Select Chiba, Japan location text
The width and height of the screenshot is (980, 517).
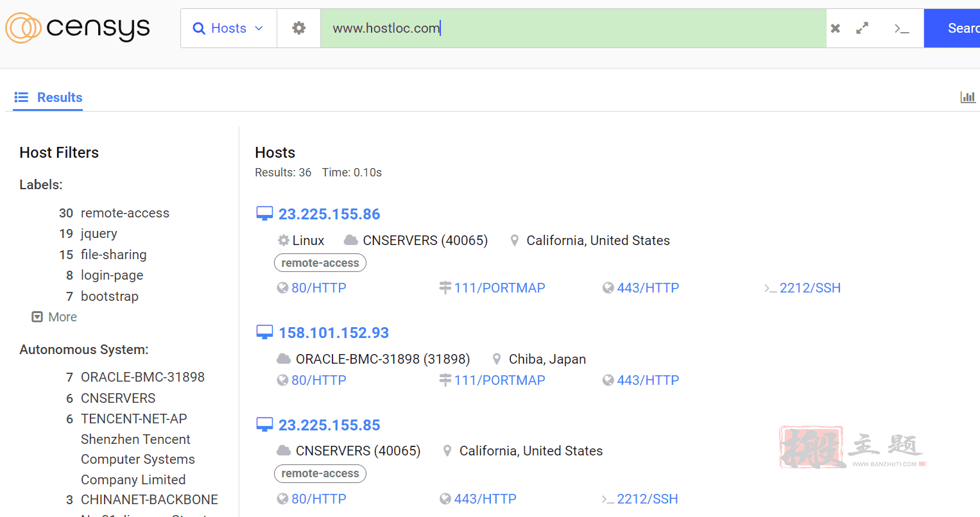coord(547,359)
